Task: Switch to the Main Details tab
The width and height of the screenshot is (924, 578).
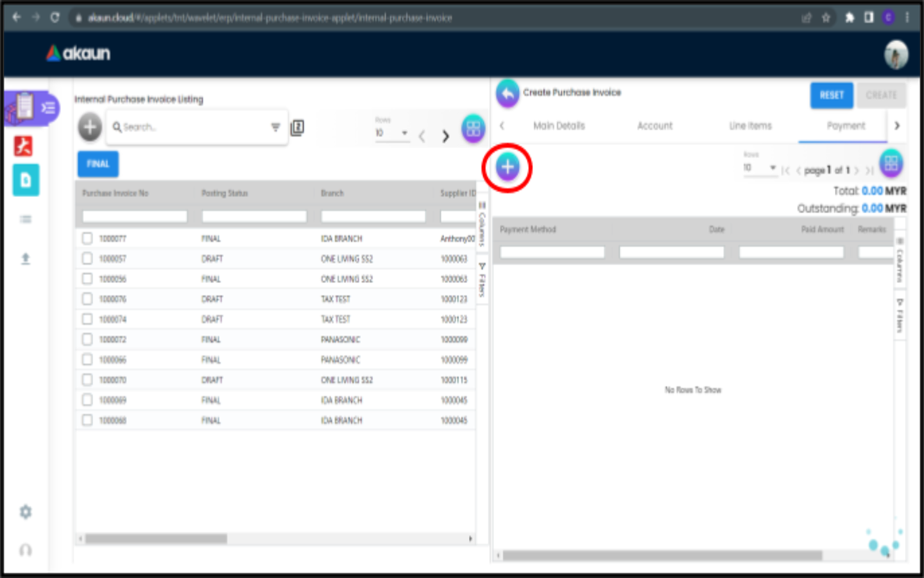Action: click(559, 126)
